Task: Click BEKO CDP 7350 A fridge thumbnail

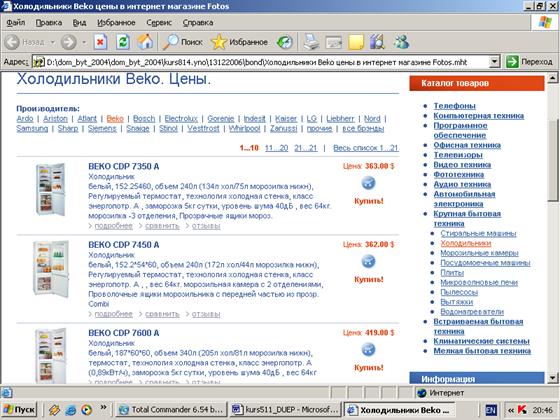Action: coord(50,189)
